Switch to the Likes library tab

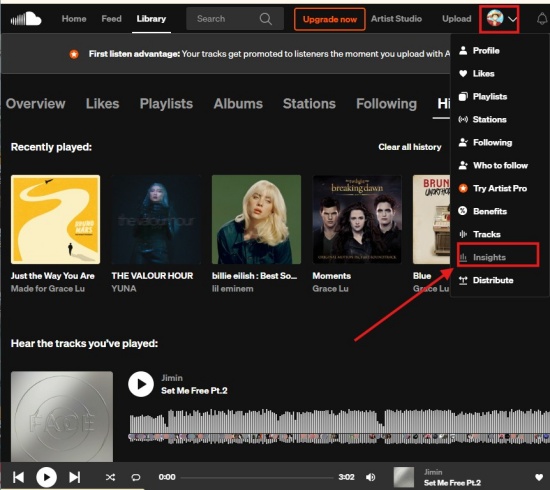(x=102, y=104)
